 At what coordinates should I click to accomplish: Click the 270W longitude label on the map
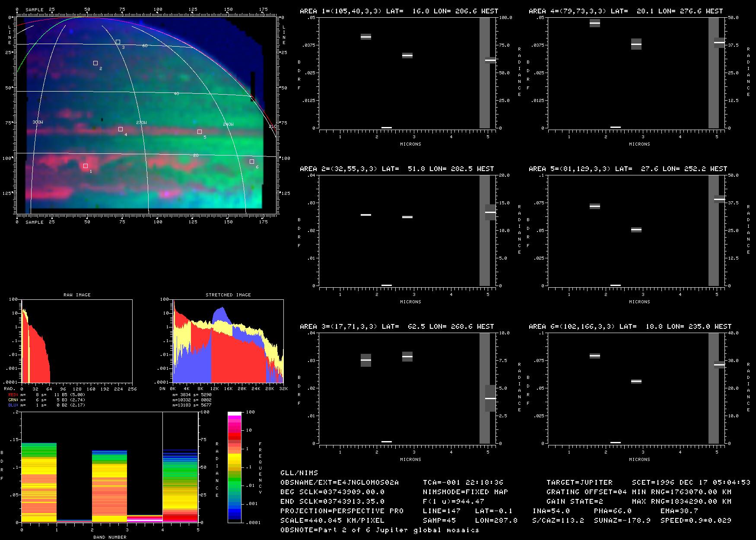pyautogui.click(x=141, y=123)
